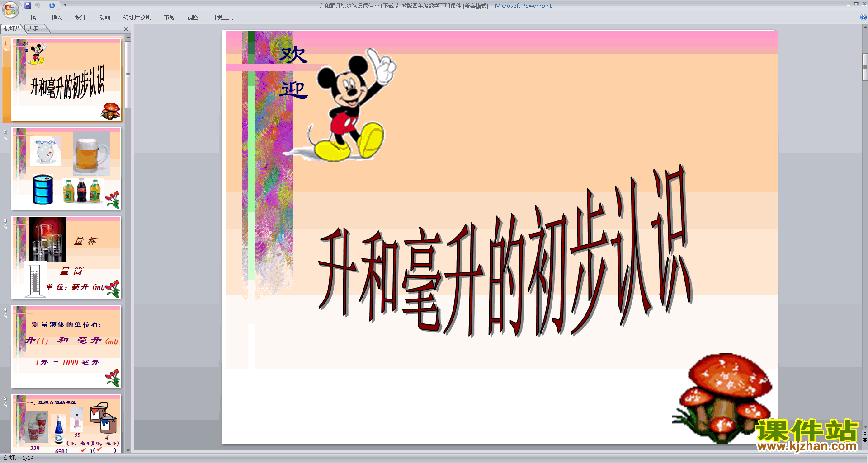Click the Redo/Repeat icon

[52, 5]
